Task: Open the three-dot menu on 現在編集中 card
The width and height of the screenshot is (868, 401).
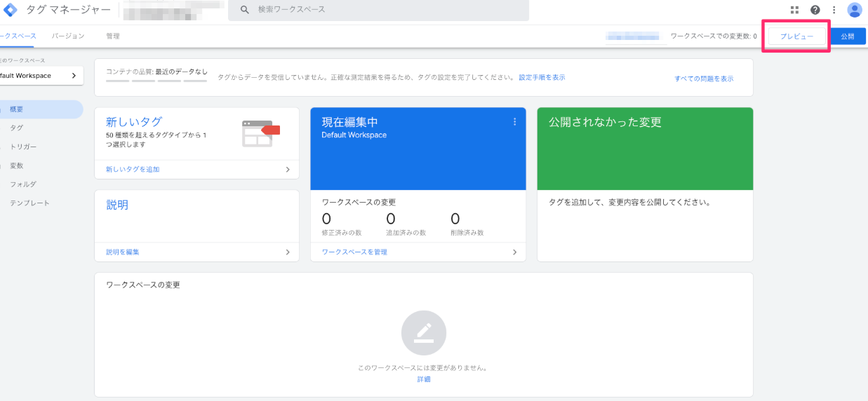Action: pyautogui.click(x=514, y=122)
